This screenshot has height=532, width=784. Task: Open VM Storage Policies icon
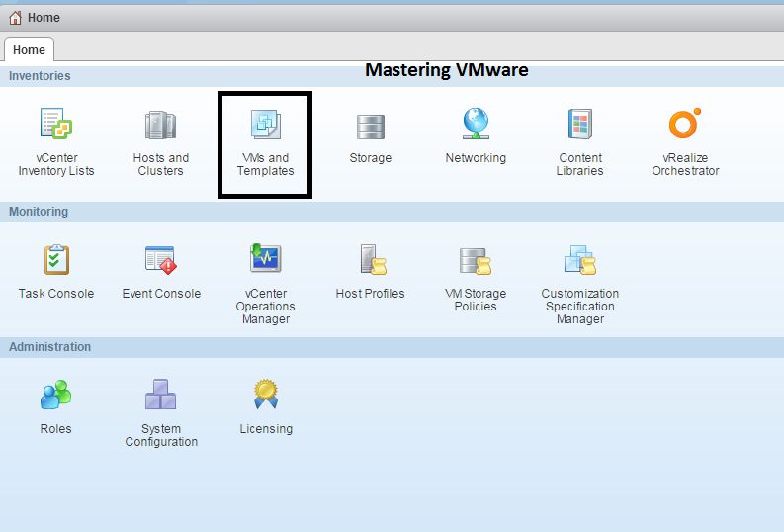476,261
